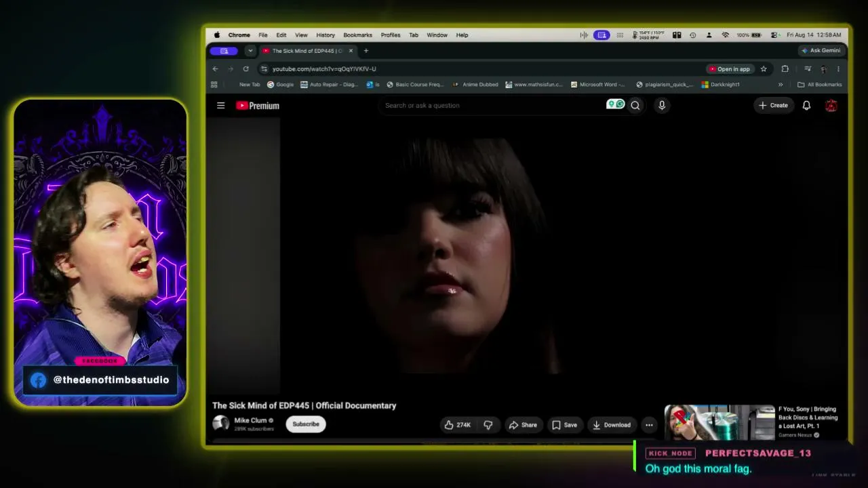Viewport: 868px width, 488px height.
Task: View site information icon in address bar
Action: click(x=264, y=68)
